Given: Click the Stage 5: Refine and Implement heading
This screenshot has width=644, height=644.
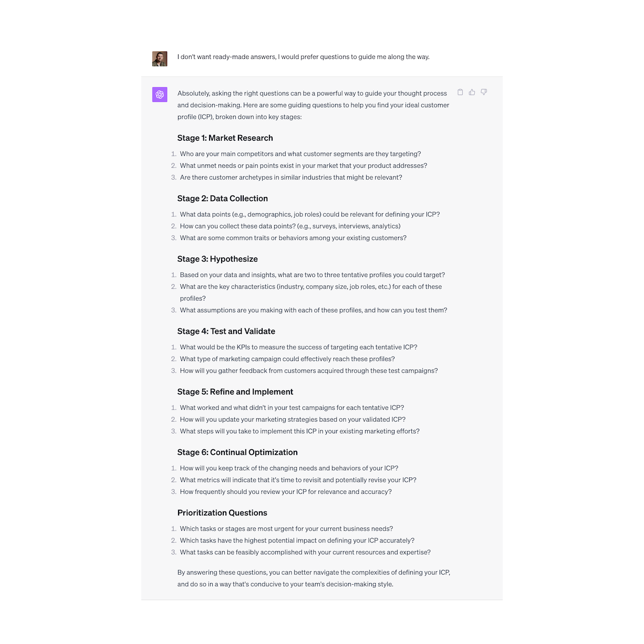Looking at the screenshot, I should tap(235, 392).
